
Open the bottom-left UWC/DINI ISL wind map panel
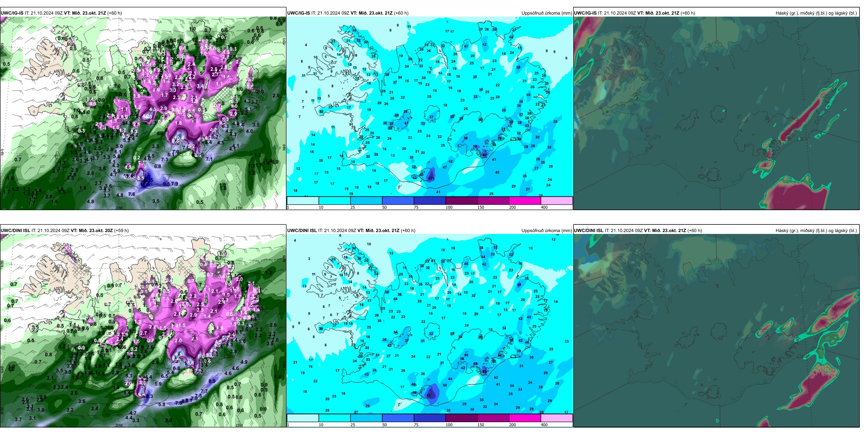point(143,331)
